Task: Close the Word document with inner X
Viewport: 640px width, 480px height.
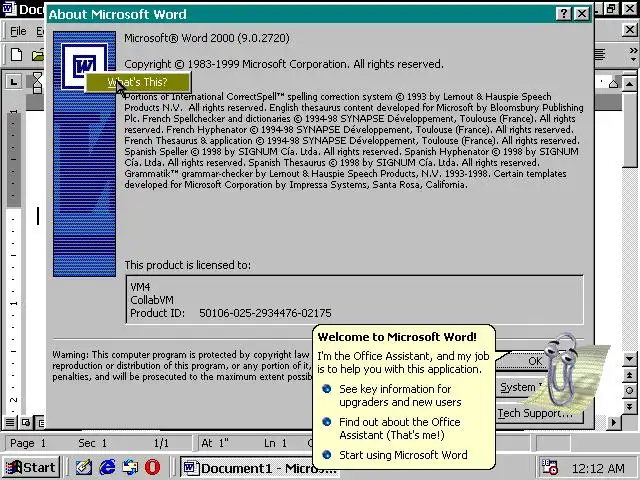Action: [x=629, y=29]
